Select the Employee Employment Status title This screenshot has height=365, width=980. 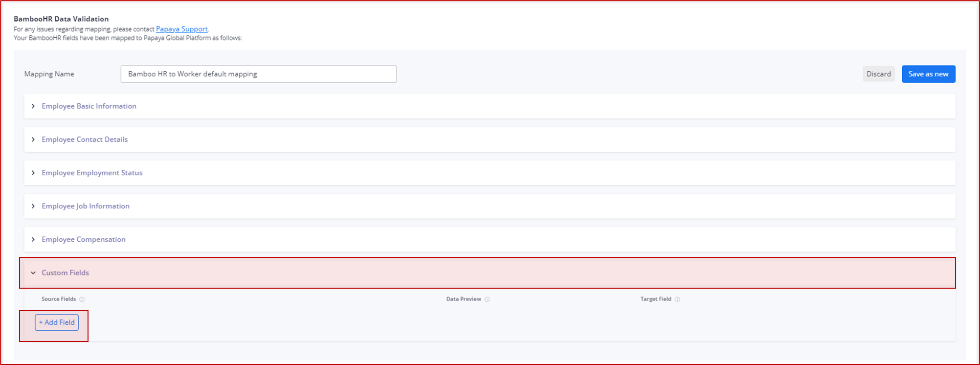pyautogui.click(x=92, y=173)
